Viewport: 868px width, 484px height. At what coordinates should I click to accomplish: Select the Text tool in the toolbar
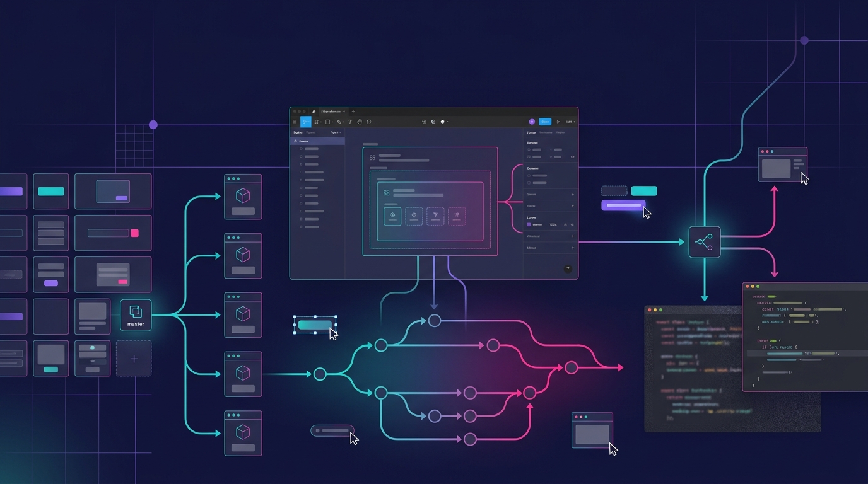pyautogui.click(x=350, y=122)
